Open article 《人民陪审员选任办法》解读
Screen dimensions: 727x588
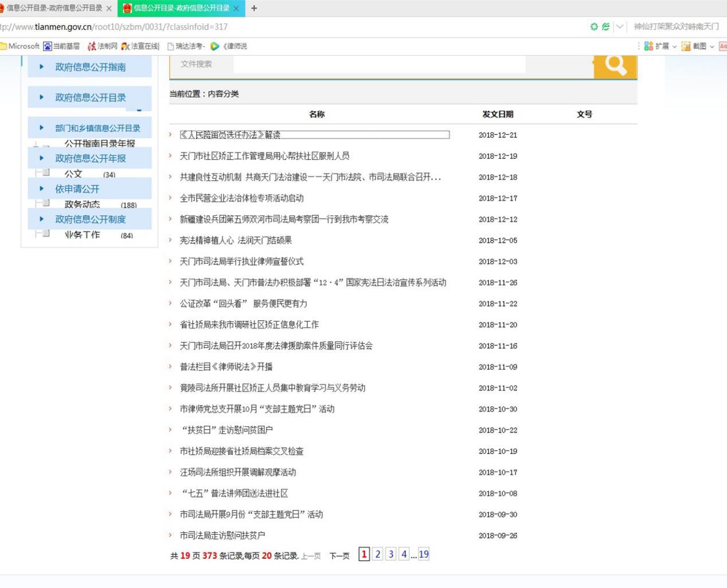point(230,135)
